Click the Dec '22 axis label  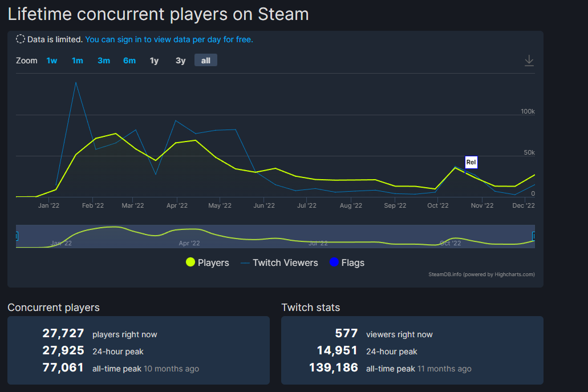(524, 205)
